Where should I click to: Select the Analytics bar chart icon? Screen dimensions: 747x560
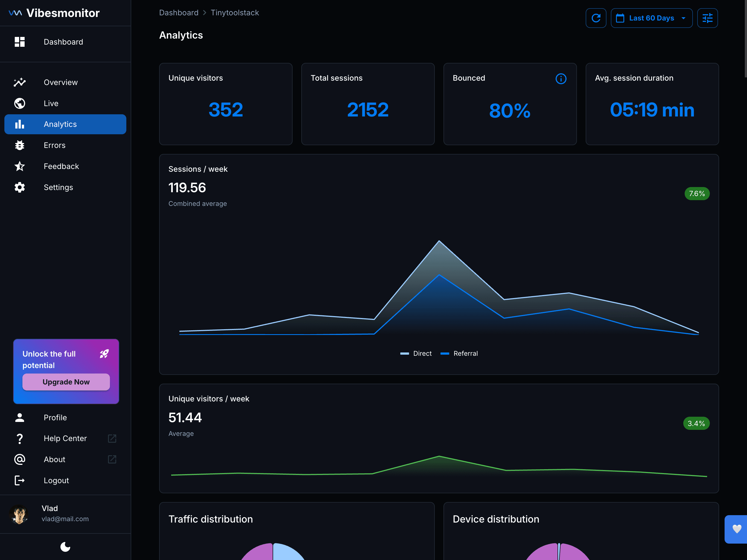click(20, 124)
